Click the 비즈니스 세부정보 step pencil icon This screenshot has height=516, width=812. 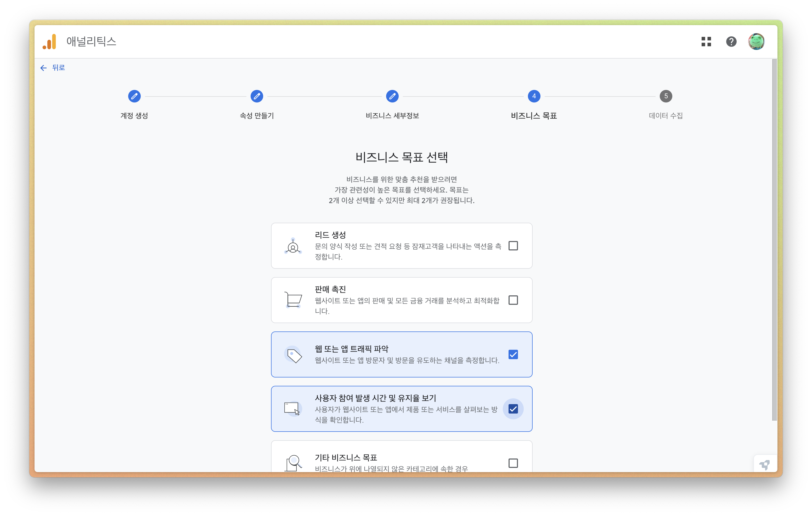pos(392,96)
